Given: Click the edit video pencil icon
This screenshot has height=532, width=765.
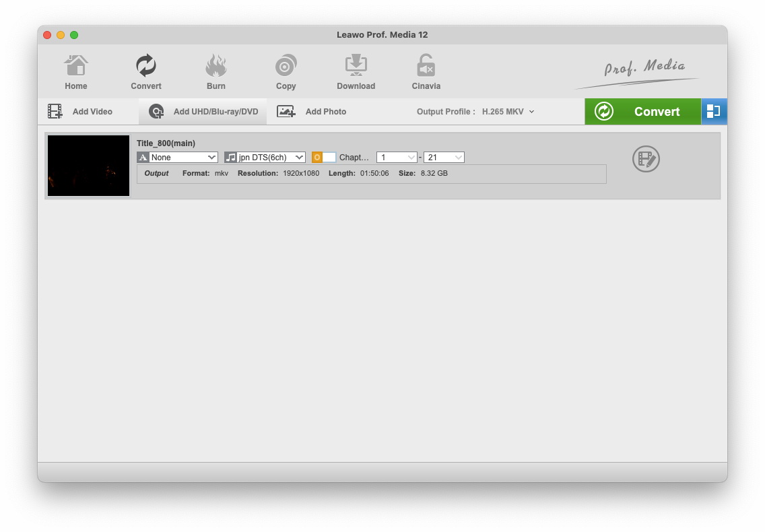Looking at the screenshot, I should click(x=646, y=159).
